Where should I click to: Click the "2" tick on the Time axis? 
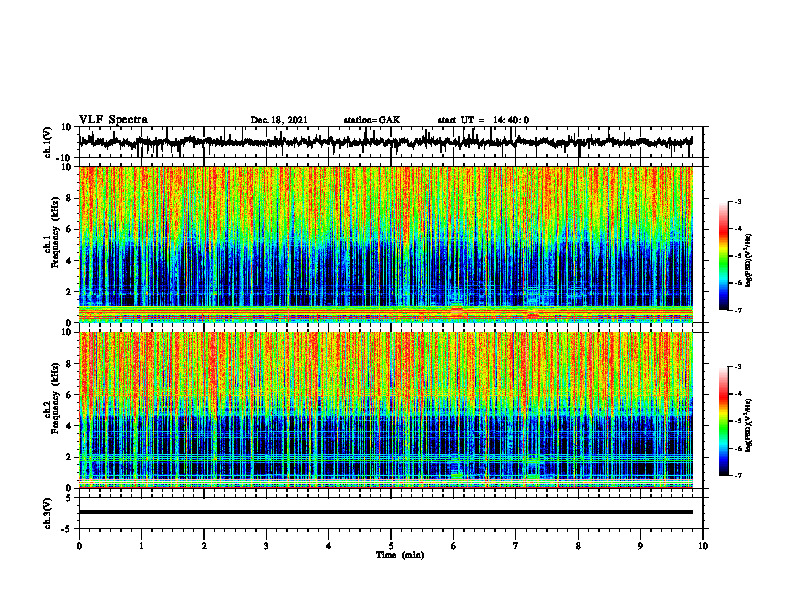point(204,546)
